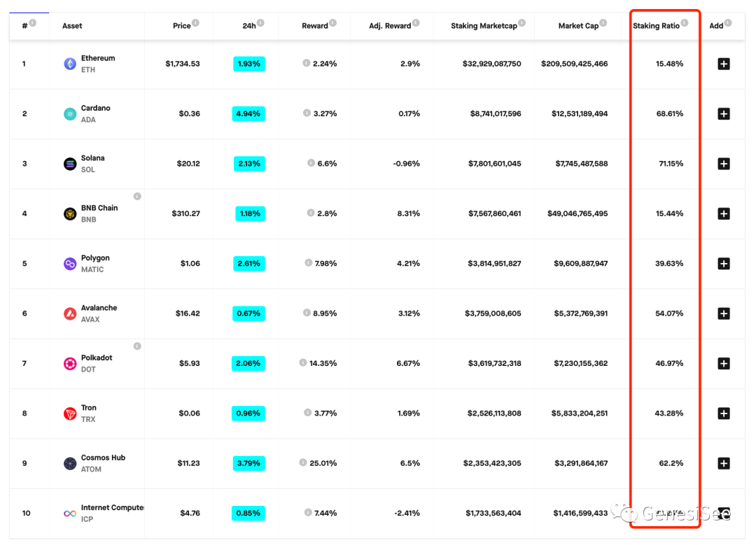Open the Polkadot asset name link
Screen dimensions: 756x545
pos(97,358)
